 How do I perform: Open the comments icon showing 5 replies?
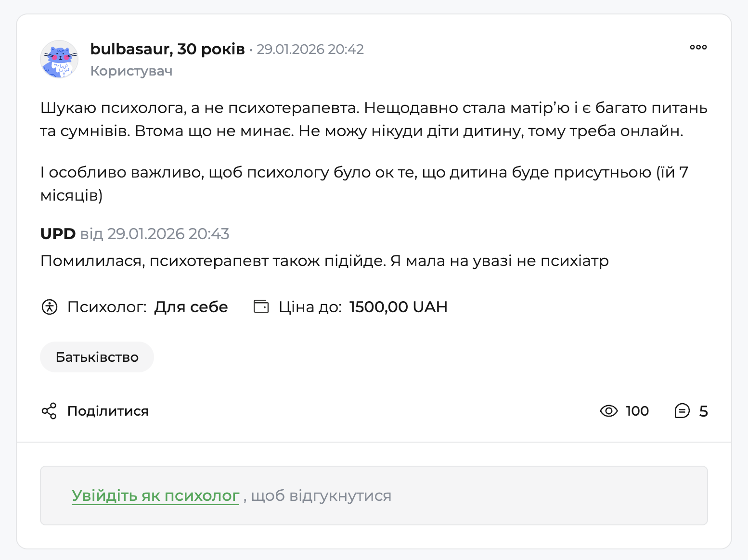[683, 411]
